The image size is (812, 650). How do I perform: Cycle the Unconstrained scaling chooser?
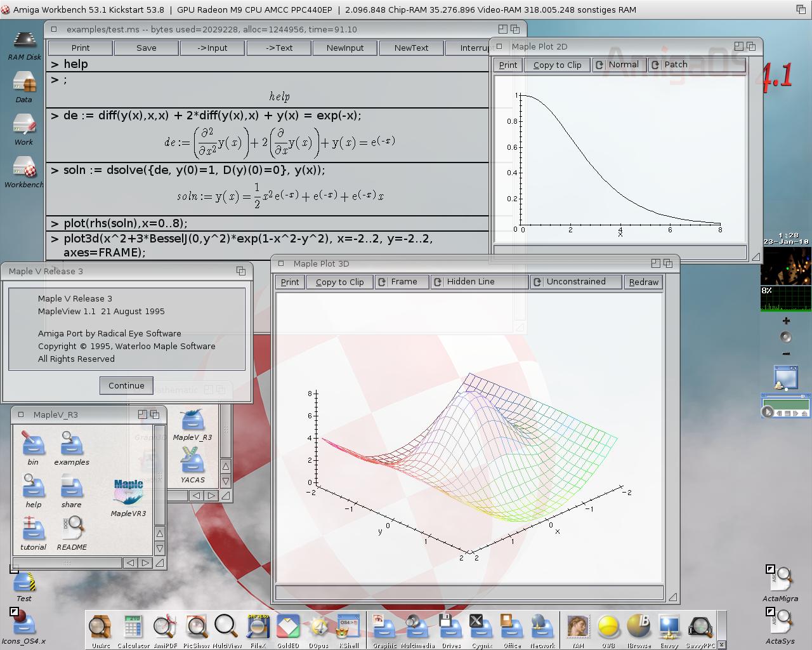575,282
